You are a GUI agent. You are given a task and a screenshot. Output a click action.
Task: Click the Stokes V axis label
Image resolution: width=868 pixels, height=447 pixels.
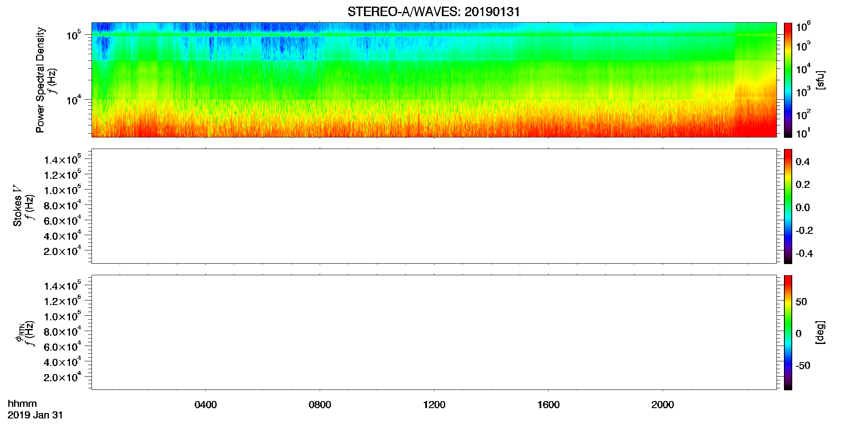[x=17, y=206]
